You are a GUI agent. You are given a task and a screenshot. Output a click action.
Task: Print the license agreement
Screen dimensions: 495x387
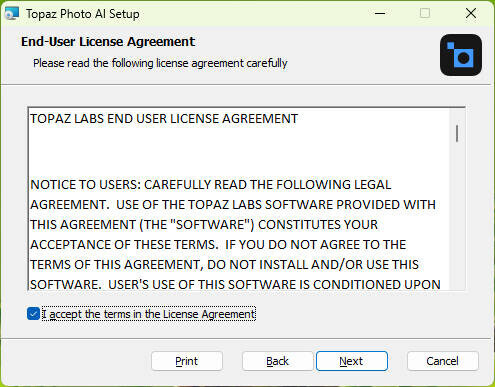point(187,361)
